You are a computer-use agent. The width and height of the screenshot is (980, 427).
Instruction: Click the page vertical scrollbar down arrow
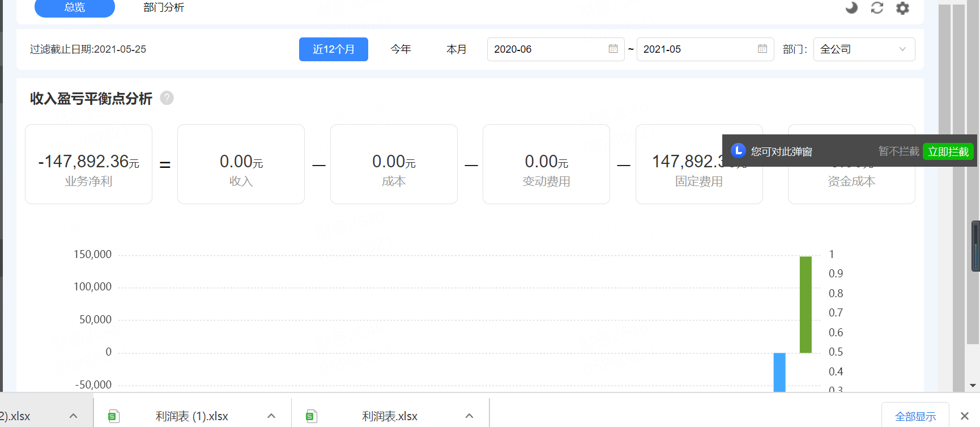pyautogui.click(x=973, y=386)
